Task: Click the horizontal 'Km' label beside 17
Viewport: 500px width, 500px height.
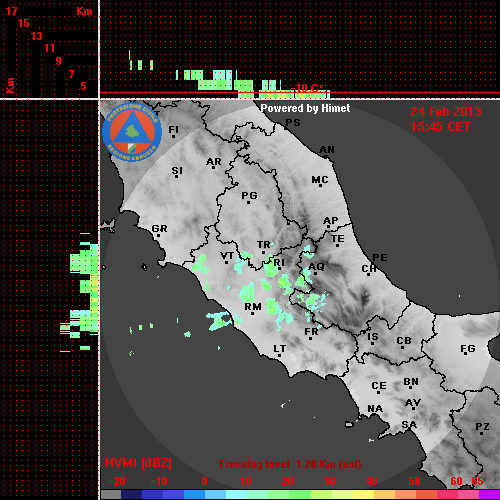Action: coord(84,11)
